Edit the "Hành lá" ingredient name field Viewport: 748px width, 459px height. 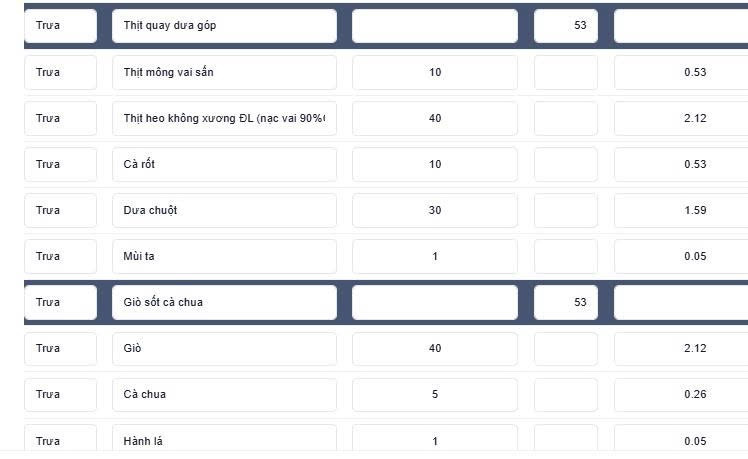224,439
